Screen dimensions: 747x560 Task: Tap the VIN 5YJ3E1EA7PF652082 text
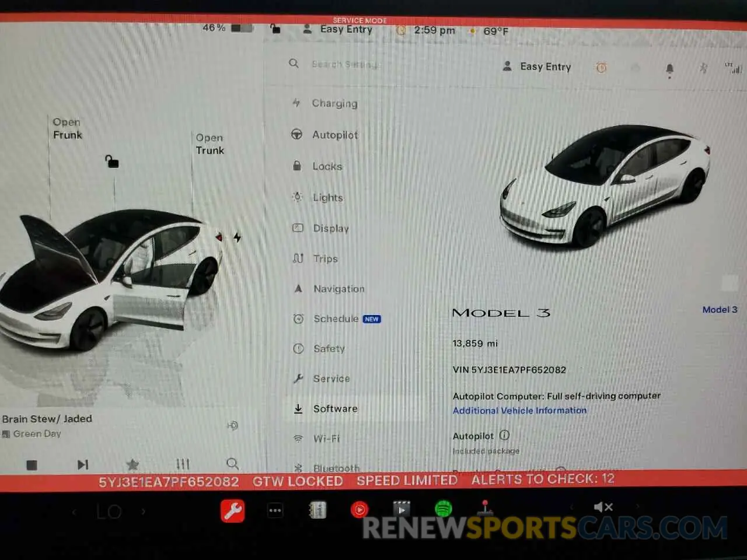click(x=509, y=370)
